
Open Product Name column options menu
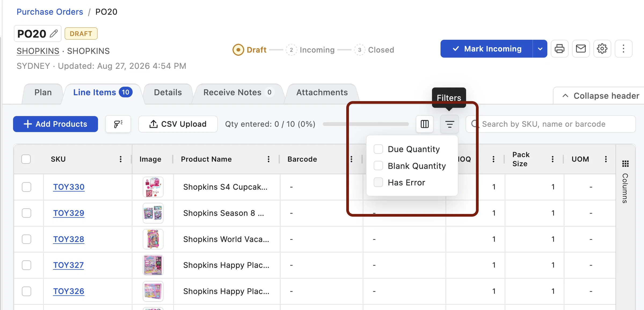pos(268,159)
